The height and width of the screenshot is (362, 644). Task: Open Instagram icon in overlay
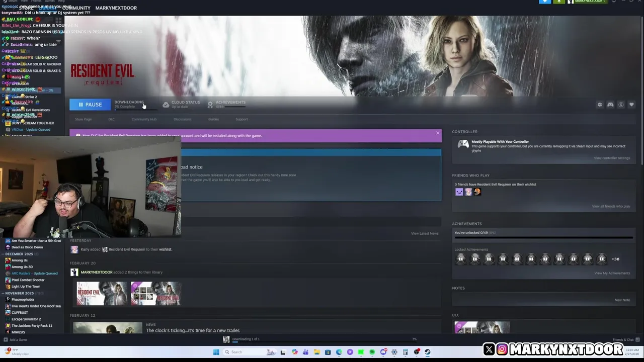click(x=502, y=349)
